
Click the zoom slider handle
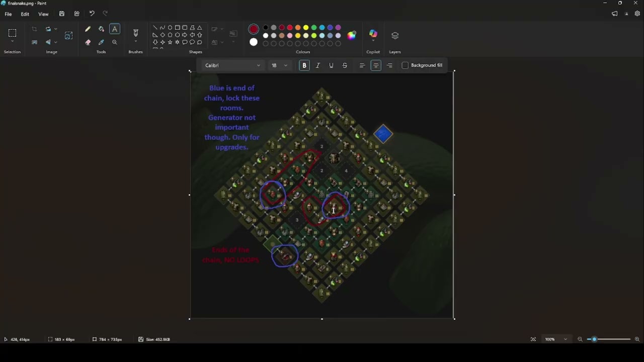(594, 339)
